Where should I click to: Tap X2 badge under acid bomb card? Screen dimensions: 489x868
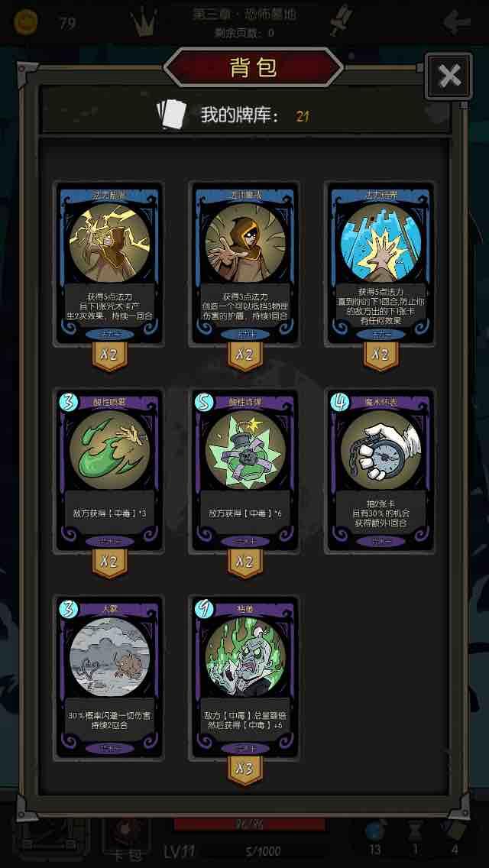tap(244, 563)
